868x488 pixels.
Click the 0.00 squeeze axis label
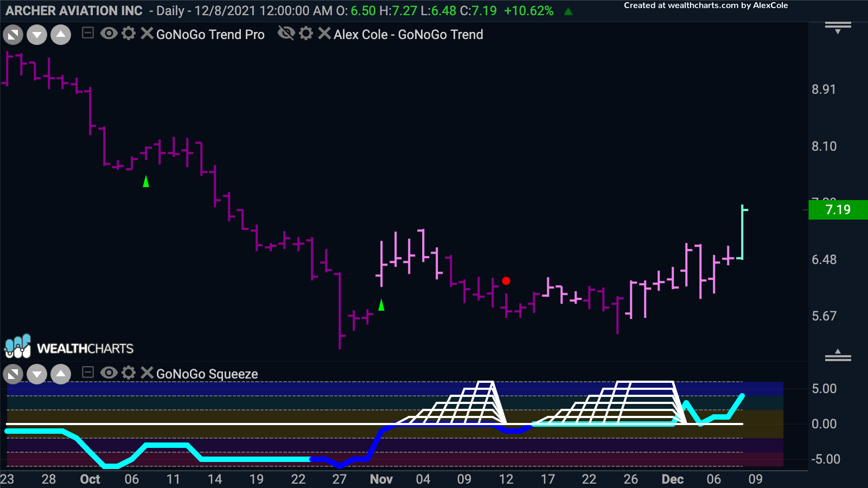click(824, 424)
